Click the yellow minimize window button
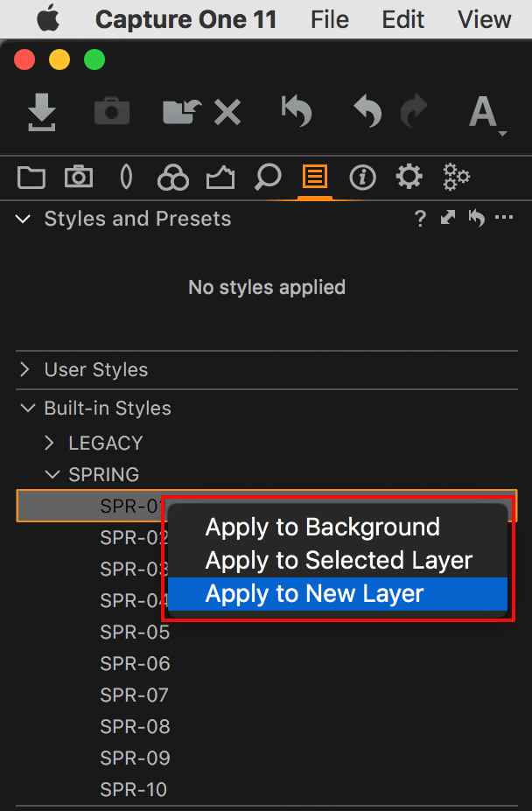 pos(59,60)
